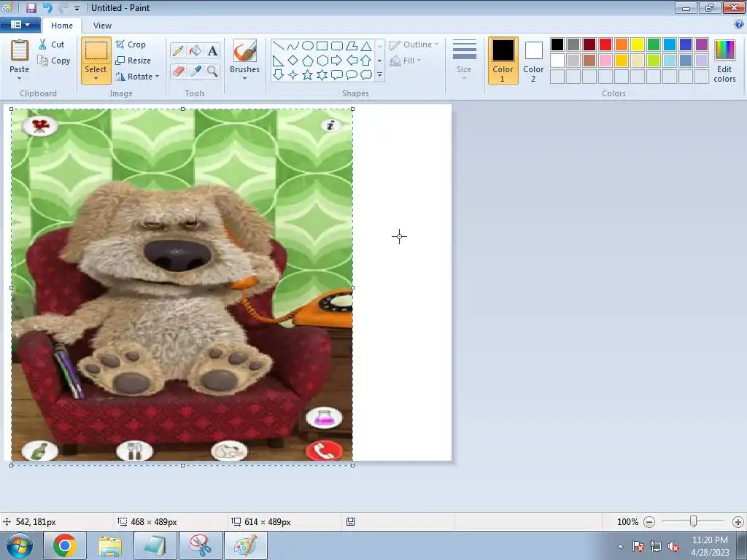The height and width of the screenshot is (560, 747).
Task: Switch to the View tab
Action: (102, 26)
